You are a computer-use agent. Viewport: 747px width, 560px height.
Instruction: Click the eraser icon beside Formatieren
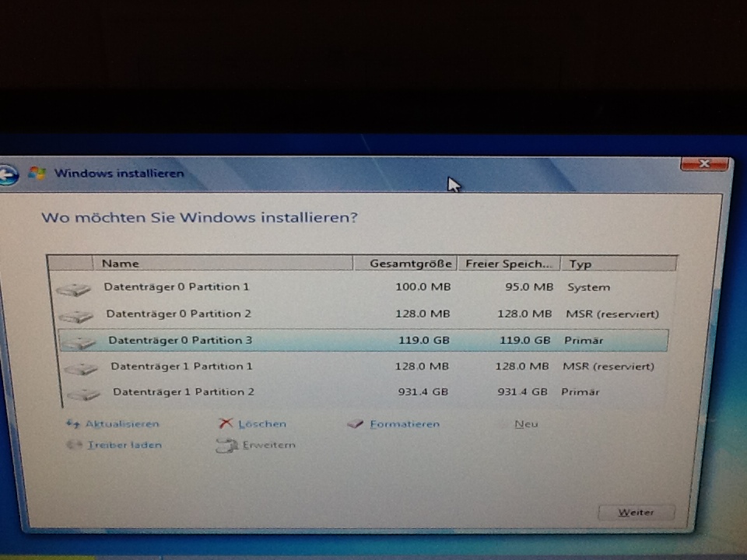point(355,423)
